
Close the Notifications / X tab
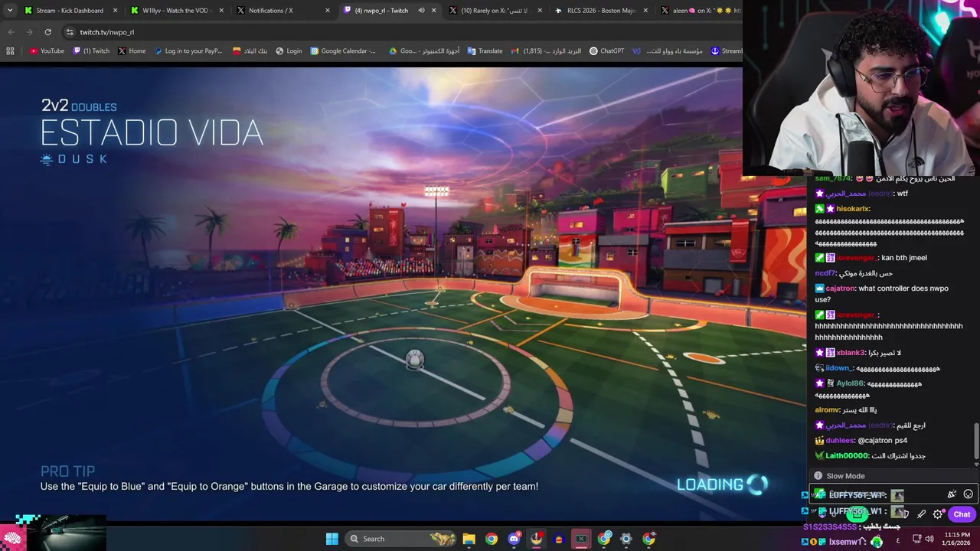(328, 11)
